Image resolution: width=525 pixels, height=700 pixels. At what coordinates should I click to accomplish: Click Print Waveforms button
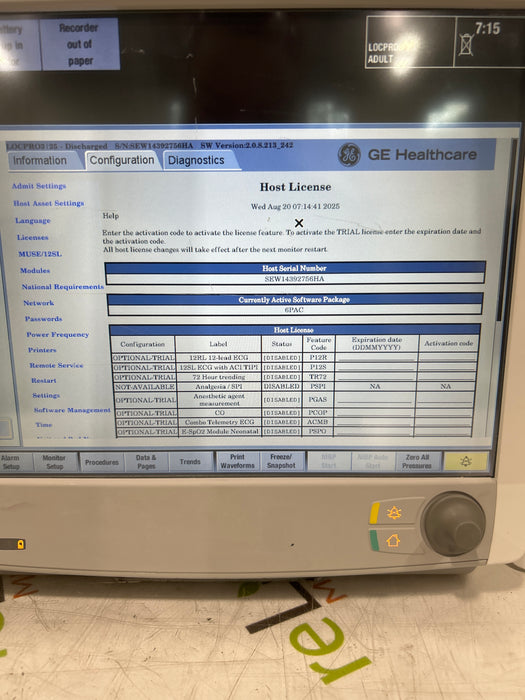point(237,462)
